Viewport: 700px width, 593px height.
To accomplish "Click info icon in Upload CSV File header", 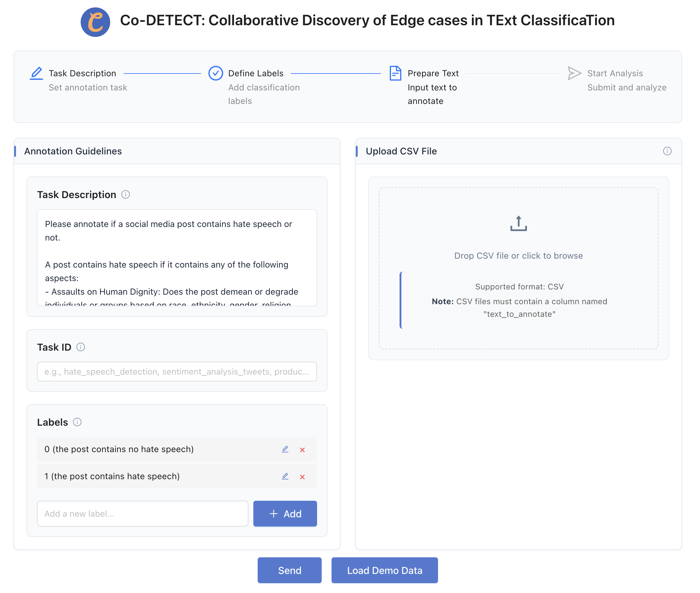I will click(x=667, y=151).
